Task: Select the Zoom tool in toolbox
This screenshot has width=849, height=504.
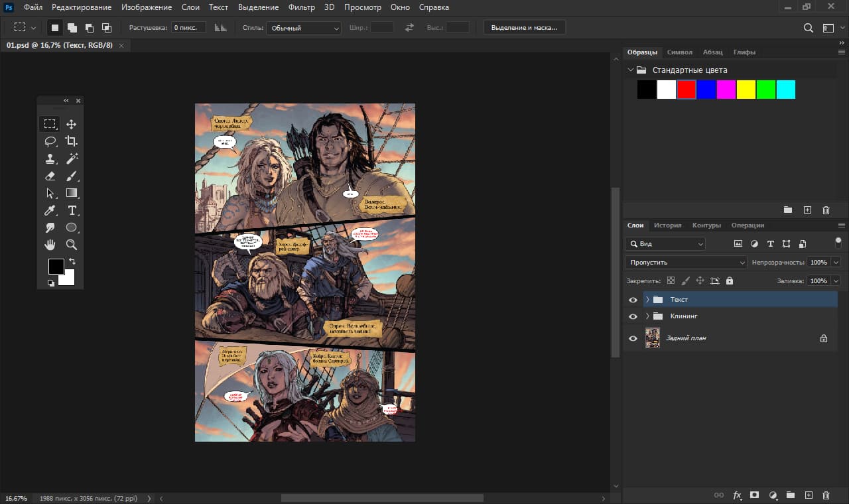Action: coord(71,245)
